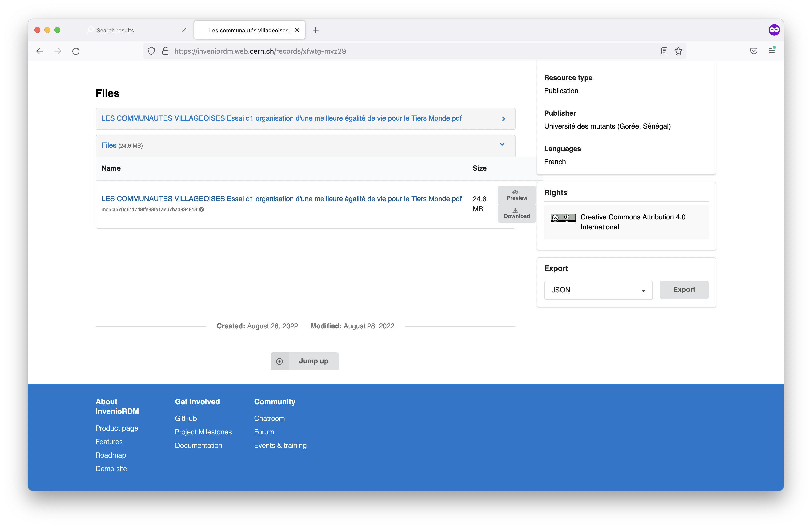The width and height of the screenshot is (812, 528).
Task: Click the padlock site information icon
Action: [x=165, y=51]
